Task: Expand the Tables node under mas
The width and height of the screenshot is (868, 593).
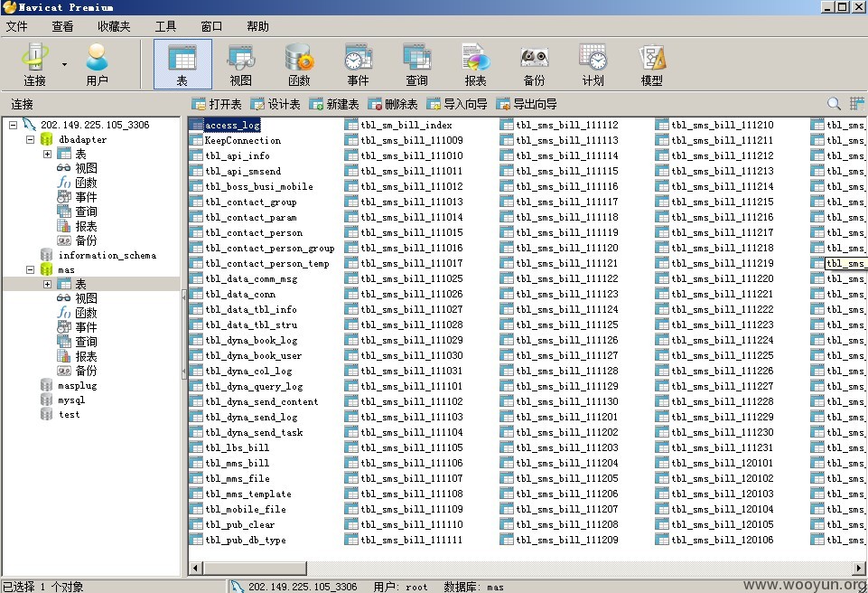Action: 47,285
